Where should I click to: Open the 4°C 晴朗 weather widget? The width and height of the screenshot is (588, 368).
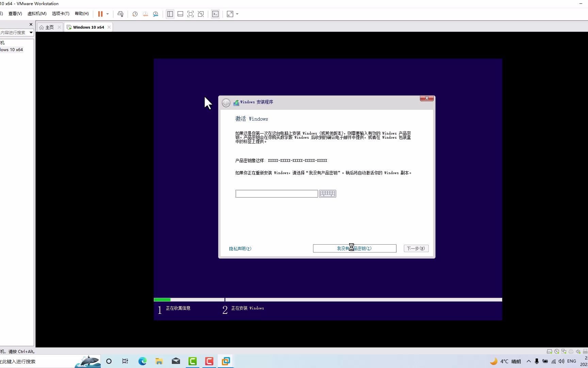[506, 361]
